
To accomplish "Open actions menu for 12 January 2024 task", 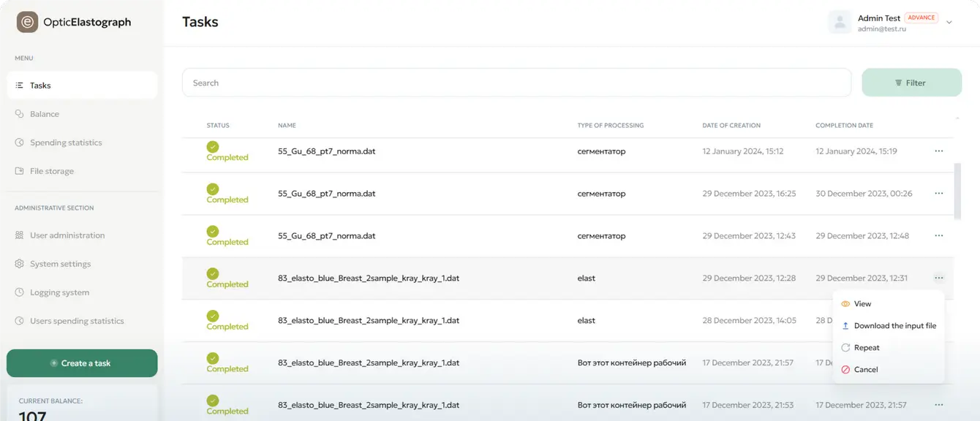I will (939, 151).
